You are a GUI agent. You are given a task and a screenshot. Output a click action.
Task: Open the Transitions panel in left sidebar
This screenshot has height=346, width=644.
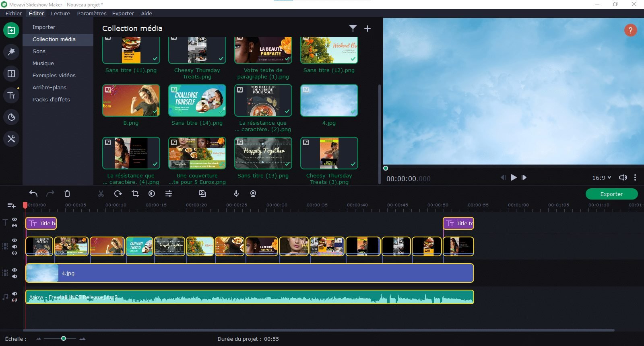11,74
